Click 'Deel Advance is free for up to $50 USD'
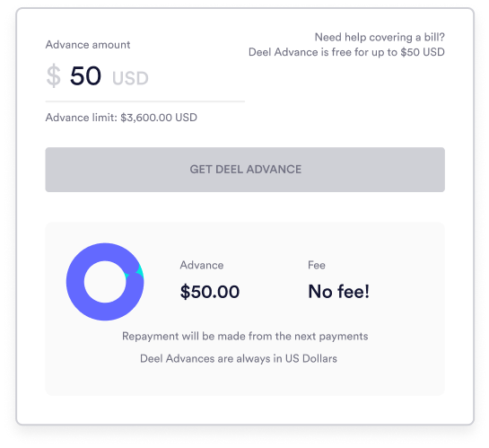Image resolution: width=489 pixels, height=448 pixels. click(x=346, y=52)
